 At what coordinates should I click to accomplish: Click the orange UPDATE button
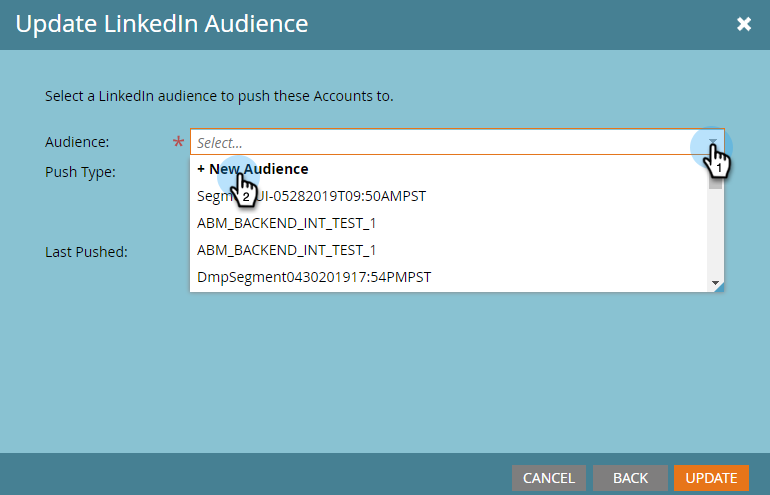pyautogui.click(x=711, y=478)
